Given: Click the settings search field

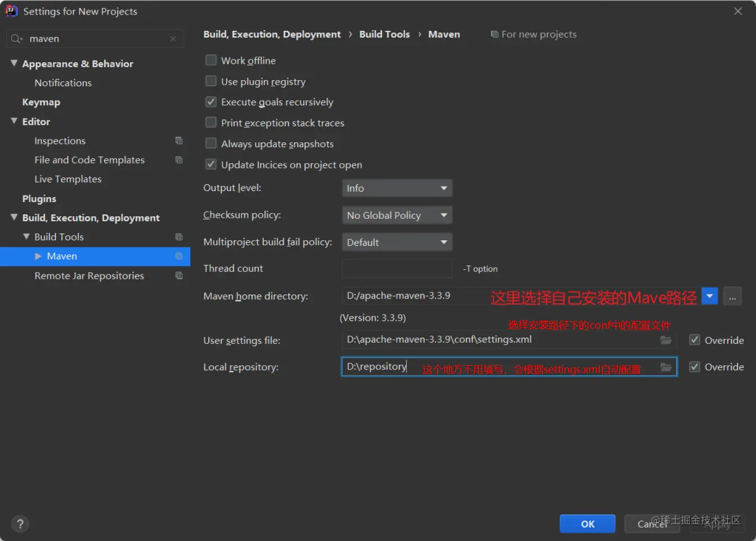Looking at the screenshot, I should pos(95,39).
